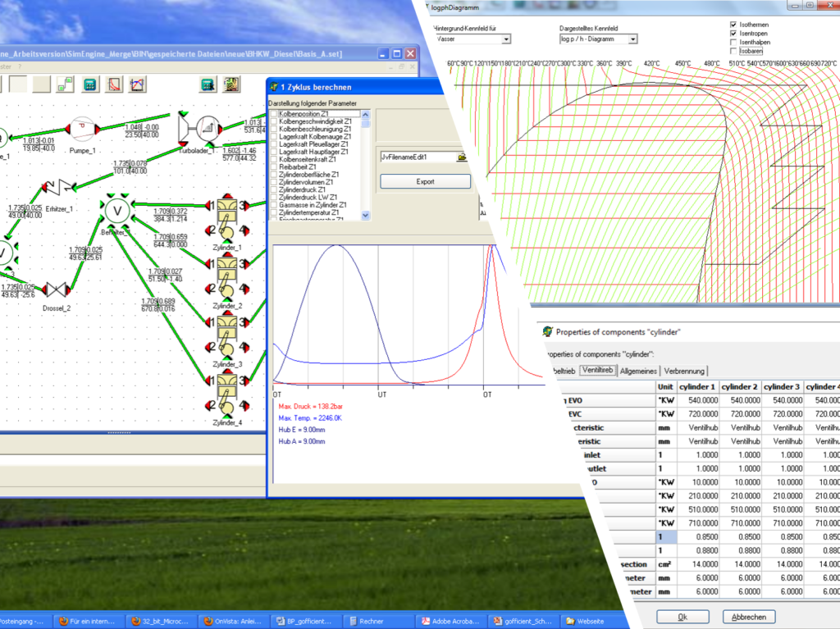Screen dimensions: 840x629
Task: Check Zylinderdruck Z1 parameter
Action: click(x=274, y=189)
